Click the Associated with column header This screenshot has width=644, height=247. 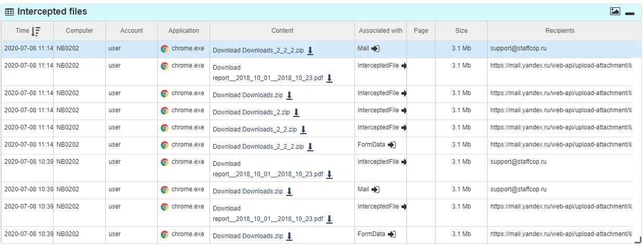tap(381, 31)
